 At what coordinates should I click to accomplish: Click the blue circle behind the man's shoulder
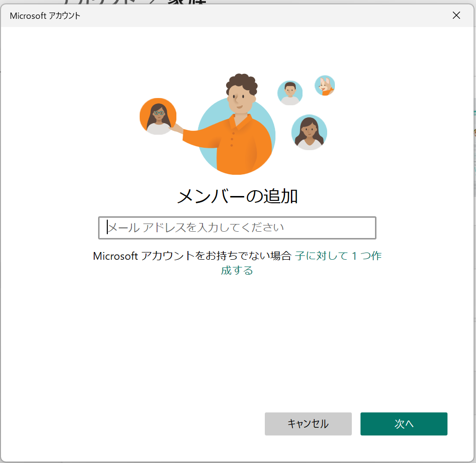pos(208,121)
